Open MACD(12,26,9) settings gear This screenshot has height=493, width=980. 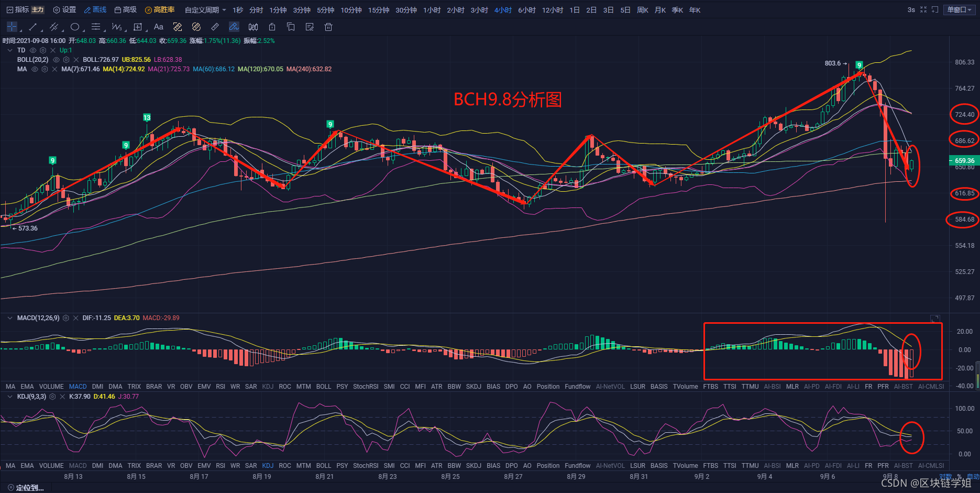pos(66,318)
